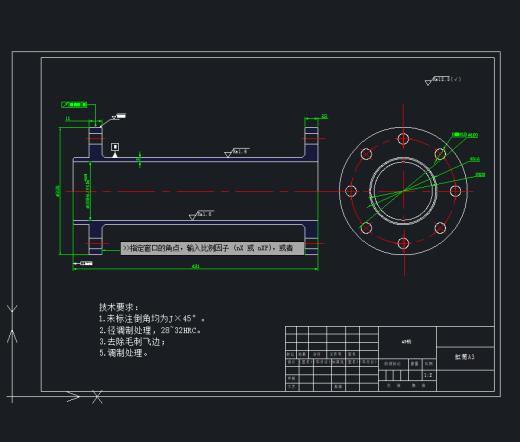Click the datum symbol box above the cylinder
Screen dimensions: 520x442
pos(115,147)
